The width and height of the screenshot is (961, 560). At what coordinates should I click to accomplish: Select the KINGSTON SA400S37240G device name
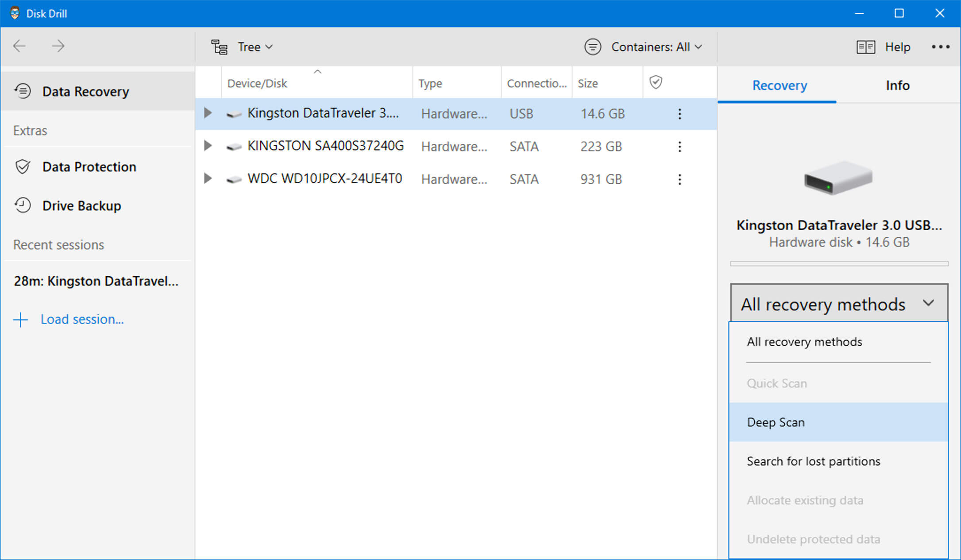(x=325, y=146)
